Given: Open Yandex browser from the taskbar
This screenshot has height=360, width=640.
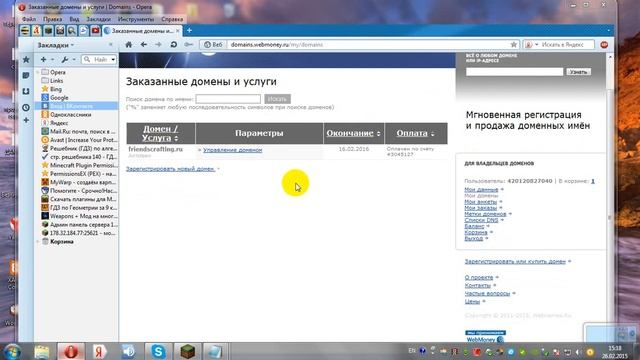Looking at the screenshot, I should tap(98, 351).
